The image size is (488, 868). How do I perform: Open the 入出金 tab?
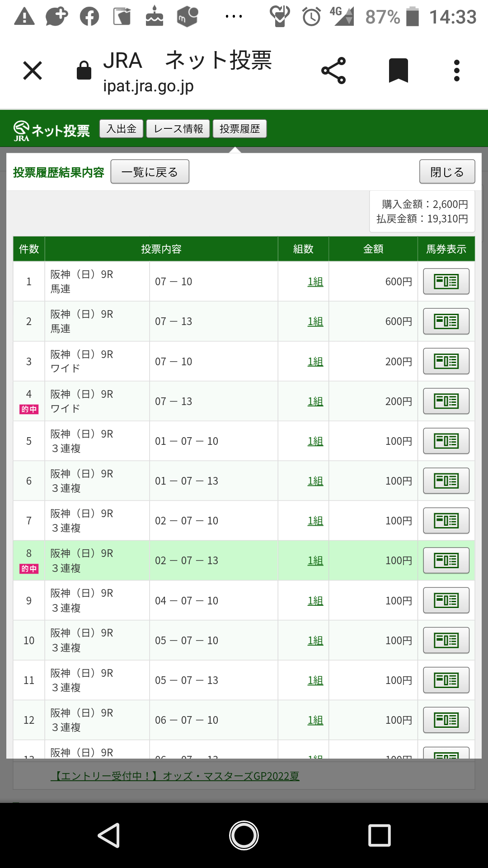tap(121, 129)
